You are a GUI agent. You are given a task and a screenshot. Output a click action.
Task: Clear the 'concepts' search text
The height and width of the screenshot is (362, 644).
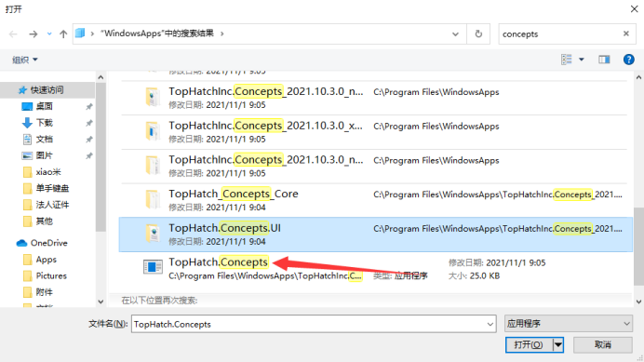626,34
